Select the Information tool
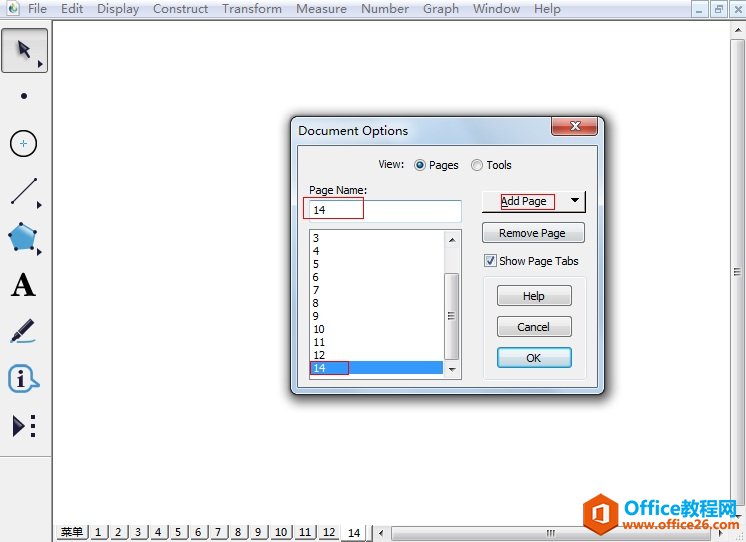 click(23, 379)
